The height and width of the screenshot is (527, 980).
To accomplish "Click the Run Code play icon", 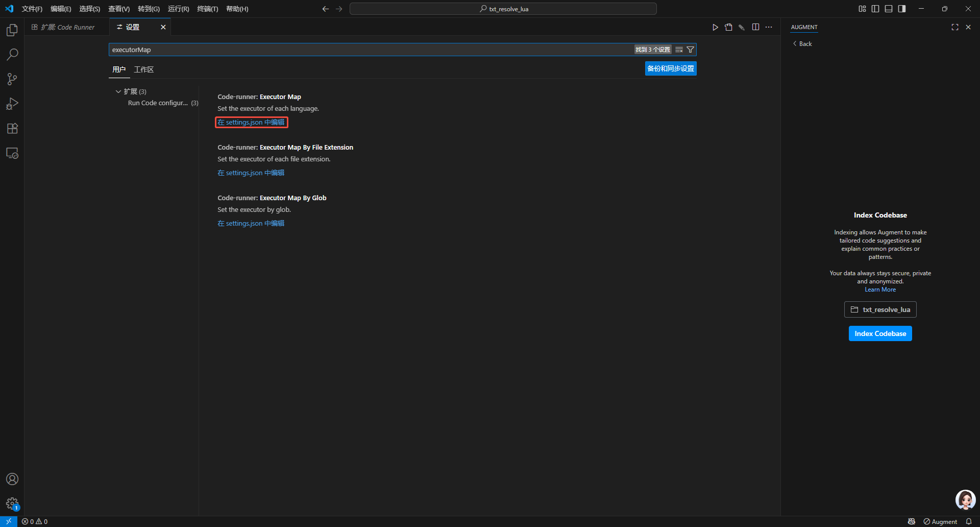I will pos(715,27).
